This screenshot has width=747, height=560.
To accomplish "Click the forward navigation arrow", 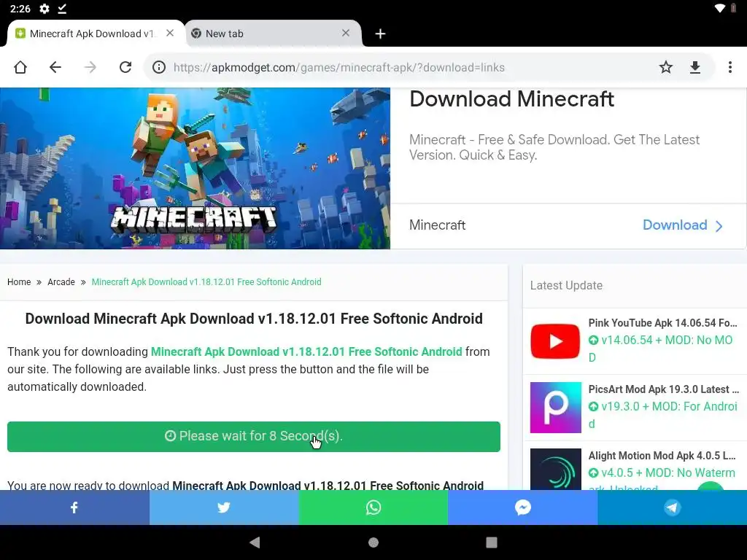I will point(90,67).
